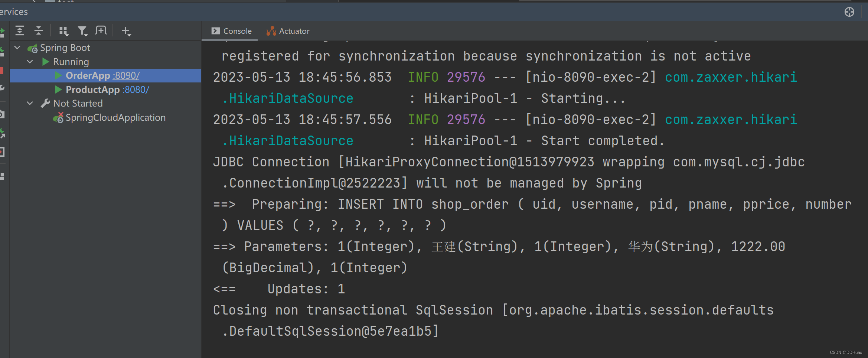Open the Filter services icon
The width and height of the screenshot is (868, 358).
click(x=82, y=31)
